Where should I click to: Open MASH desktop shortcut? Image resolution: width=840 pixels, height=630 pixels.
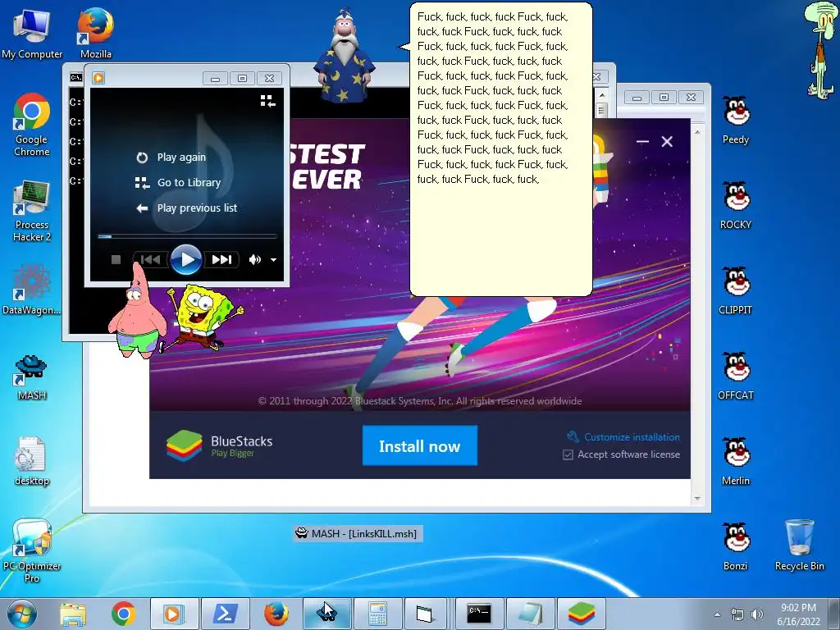click(32, 377)
